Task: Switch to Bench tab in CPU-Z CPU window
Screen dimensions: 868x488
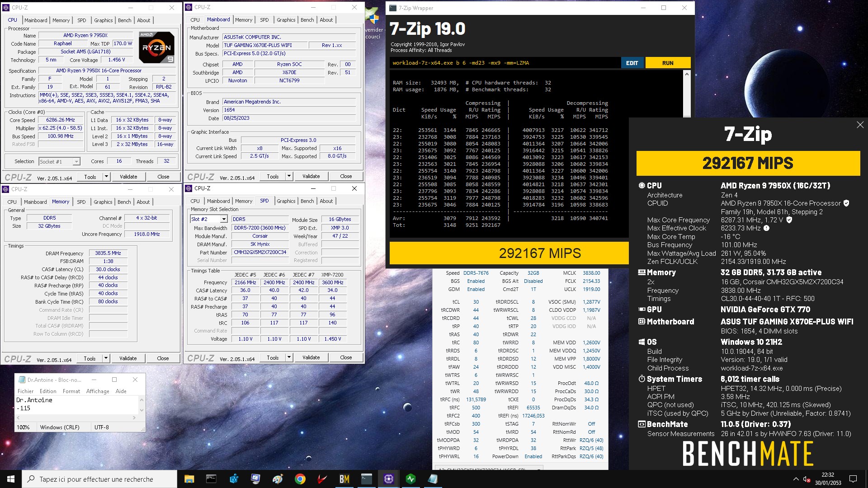Action: pyautogui.click(x=124, y=20)
